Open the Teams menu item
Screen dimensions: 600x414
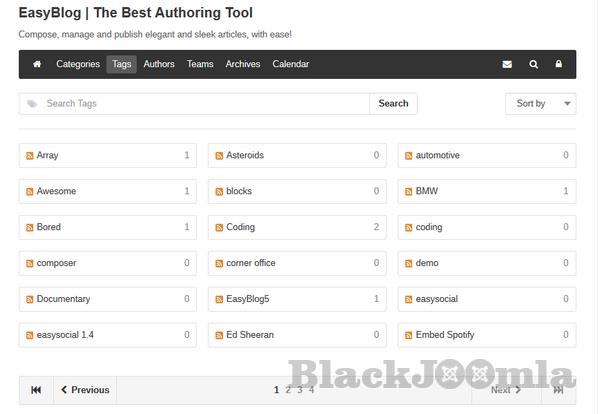point(200,64)
